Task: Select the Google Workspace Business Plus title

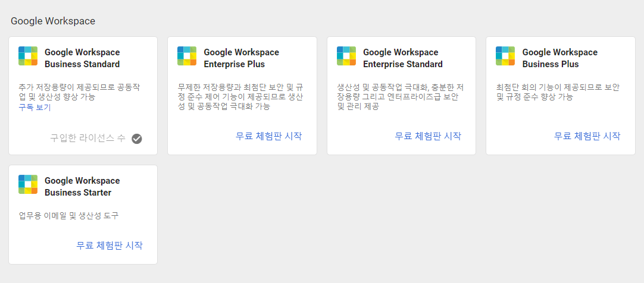Action: tap(560, 58)
